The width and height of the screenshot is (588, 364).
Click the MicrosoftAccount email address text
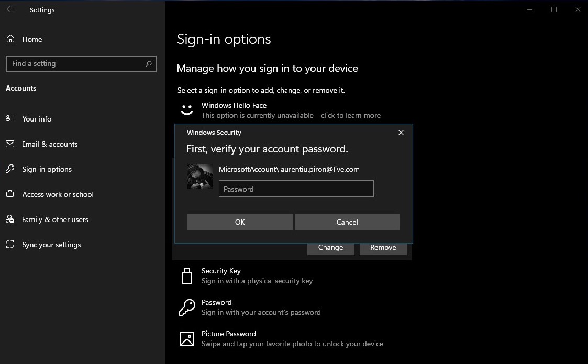289,169
